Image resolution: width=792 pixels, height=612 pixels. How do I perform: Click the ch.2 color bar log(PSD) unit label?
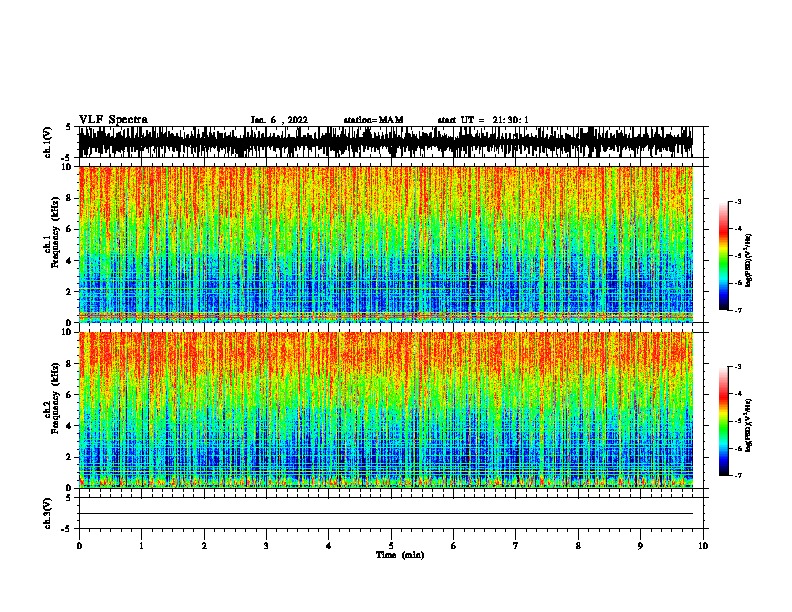coord(748,425)
